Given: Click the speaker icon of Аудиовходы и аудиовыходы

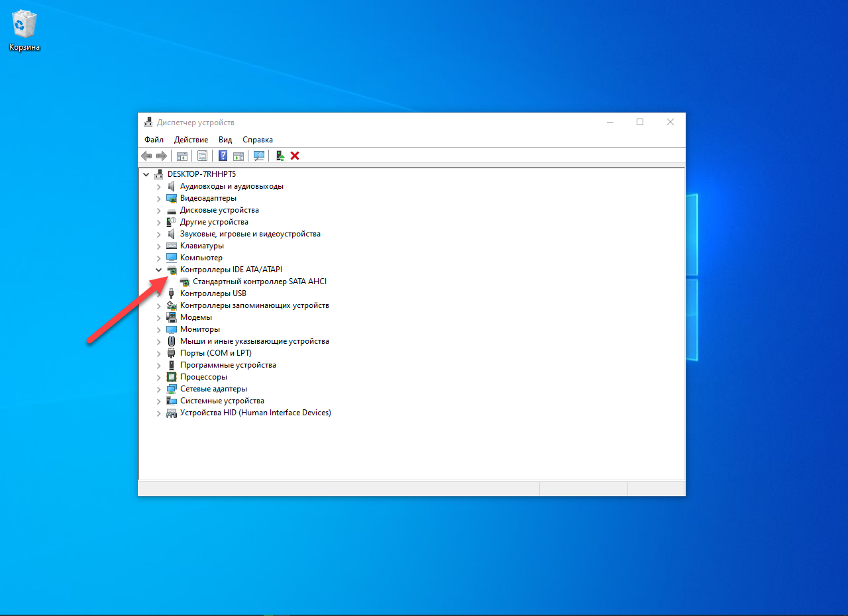Looking at the screenshot, I should (x=172, y=186).
